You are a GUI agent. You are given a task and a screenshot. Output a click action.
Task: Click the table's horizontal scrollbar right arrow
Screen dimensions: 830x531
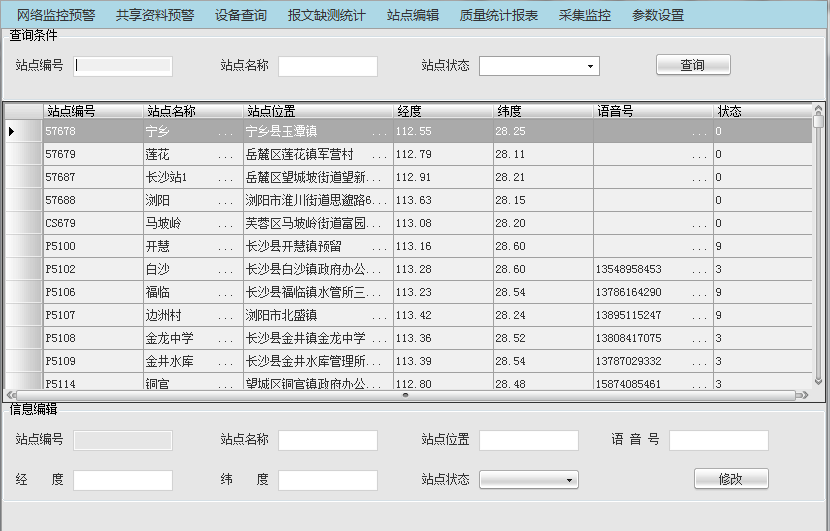tap(808, 395)
